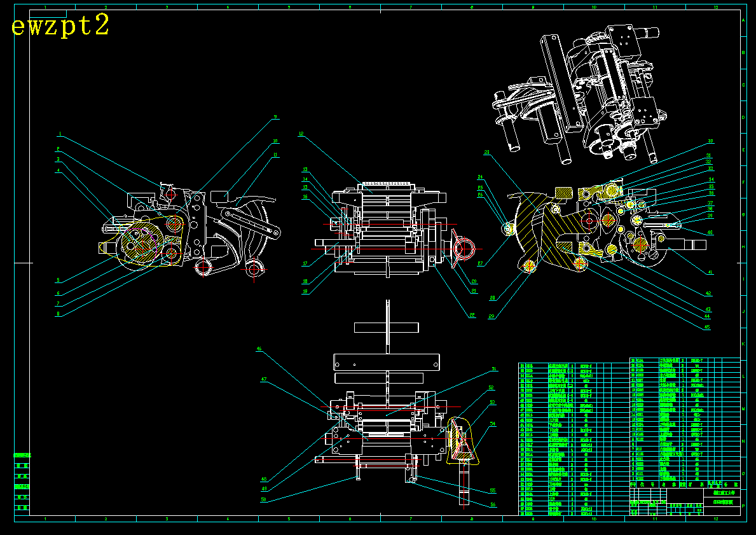Select callout 53 near bottom plan view
Image resolution: width=756 pixels, height=535 pixels.
pos(492,402)
